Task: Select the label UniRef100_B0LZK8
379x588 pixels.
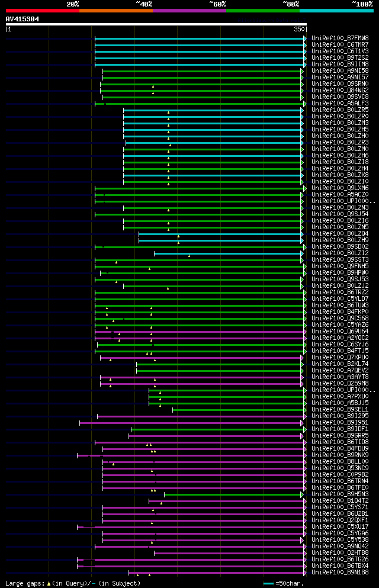Action: tap(340, 175)
